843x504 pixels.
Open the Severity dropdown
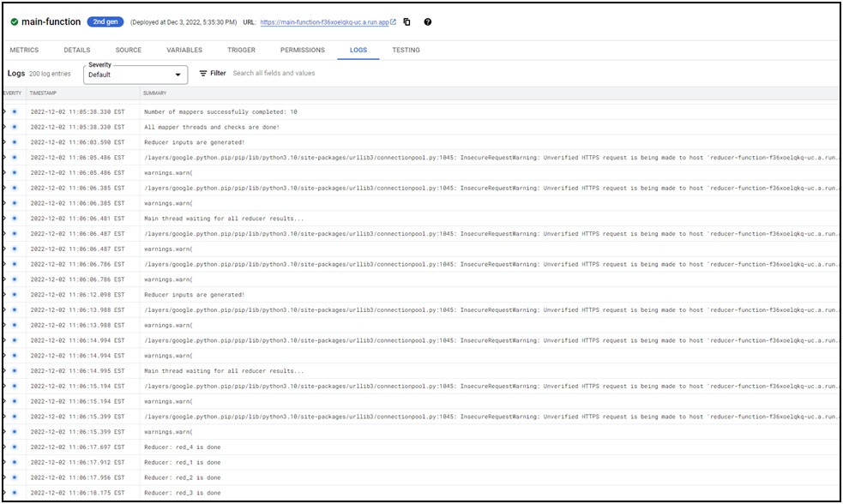pos(135,74)
